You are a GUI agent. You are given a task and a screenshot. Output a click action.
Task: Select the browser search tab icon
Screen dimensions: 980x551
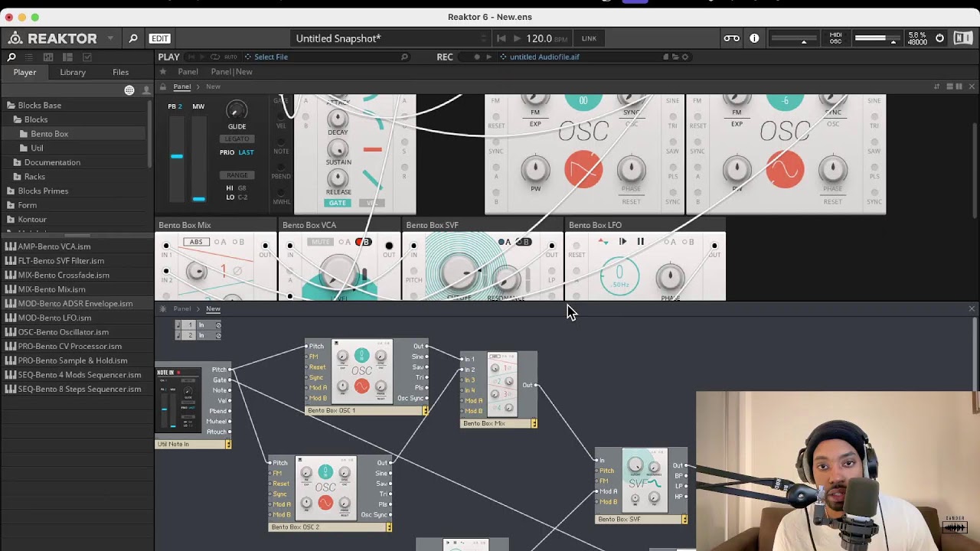click(11, 57)
